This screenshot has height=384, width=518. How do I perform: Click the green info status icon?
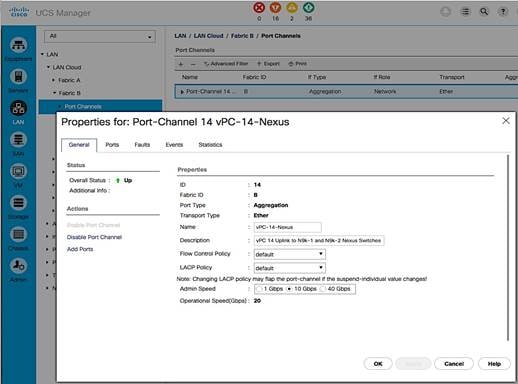coord(309,8)
